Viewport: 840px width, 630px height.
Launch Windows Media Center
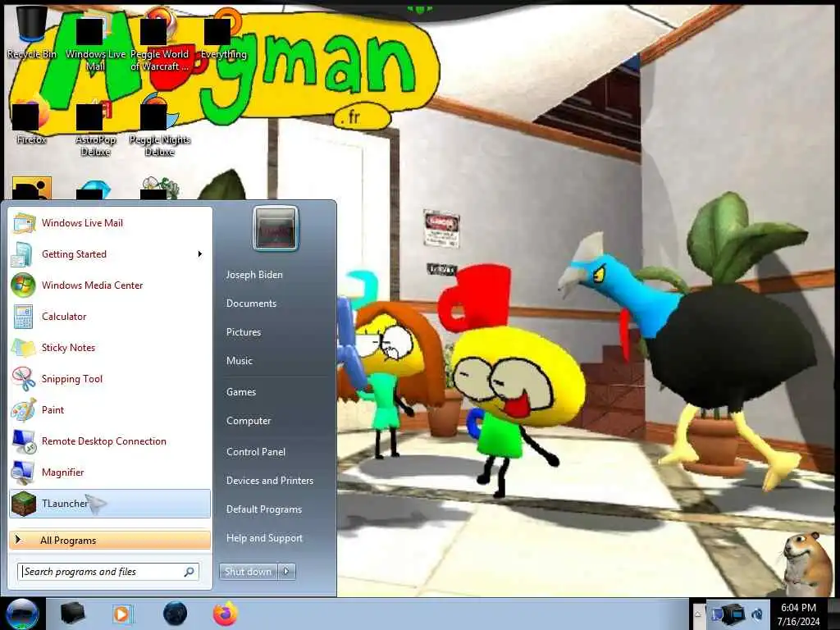(110, 285)
